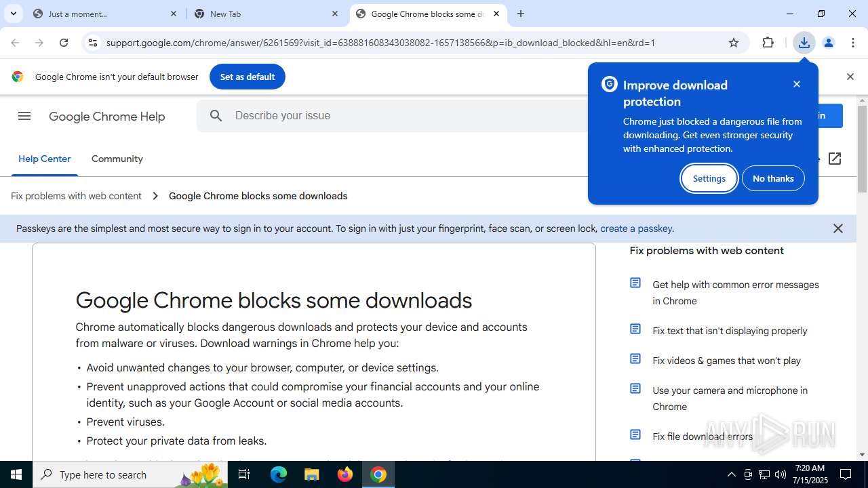This screenshot has height=488, width=868.
Task: Close the 'Improve download protection' popup
Action: (x=797, y=84)
